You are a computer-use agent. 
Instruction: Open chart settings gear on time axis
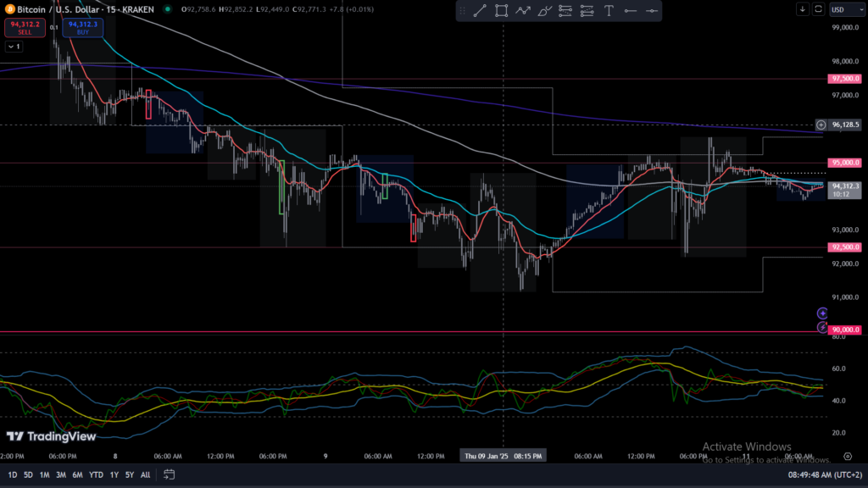848,455
